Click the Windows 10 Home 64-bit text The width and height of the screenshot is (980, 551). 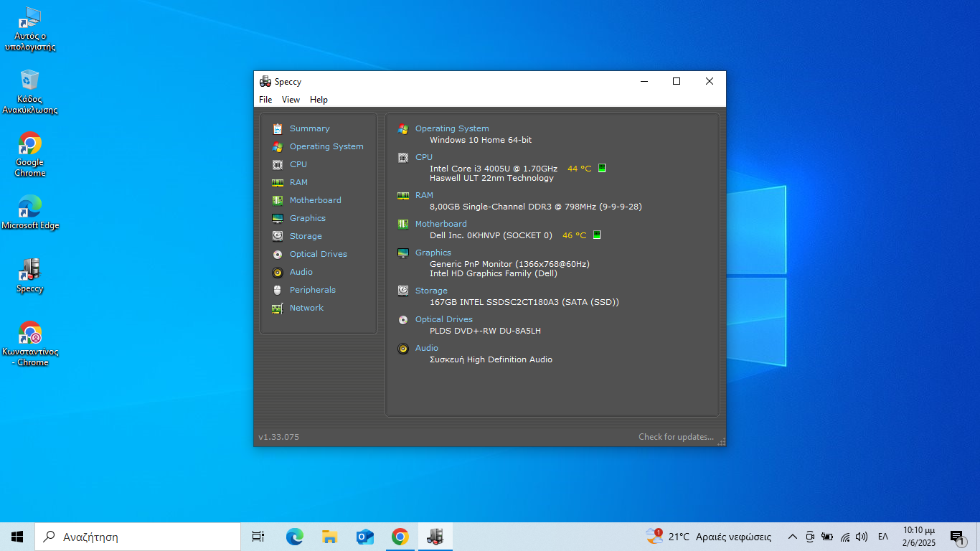point(481,140)
